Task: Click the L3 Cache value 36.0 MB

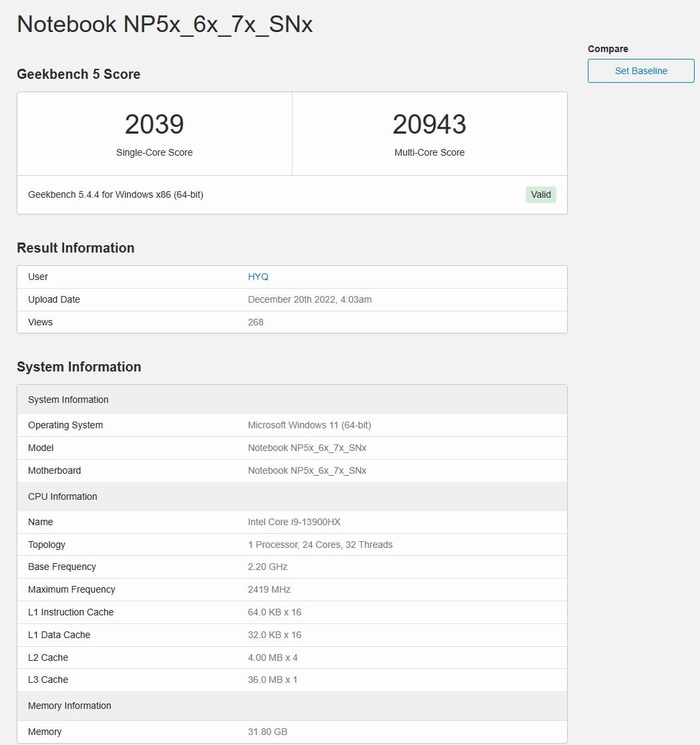Action: 273,680
